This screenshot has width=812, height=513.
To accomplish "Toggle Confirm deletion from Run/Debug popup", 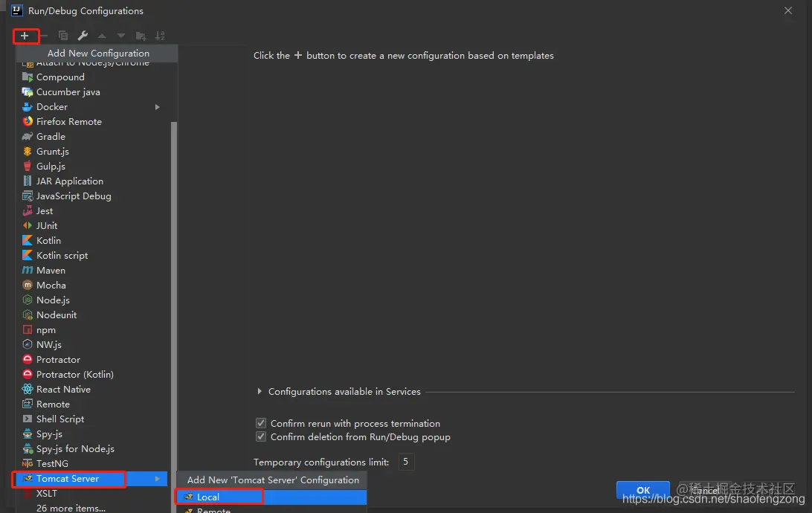I will tap(261, 437).
